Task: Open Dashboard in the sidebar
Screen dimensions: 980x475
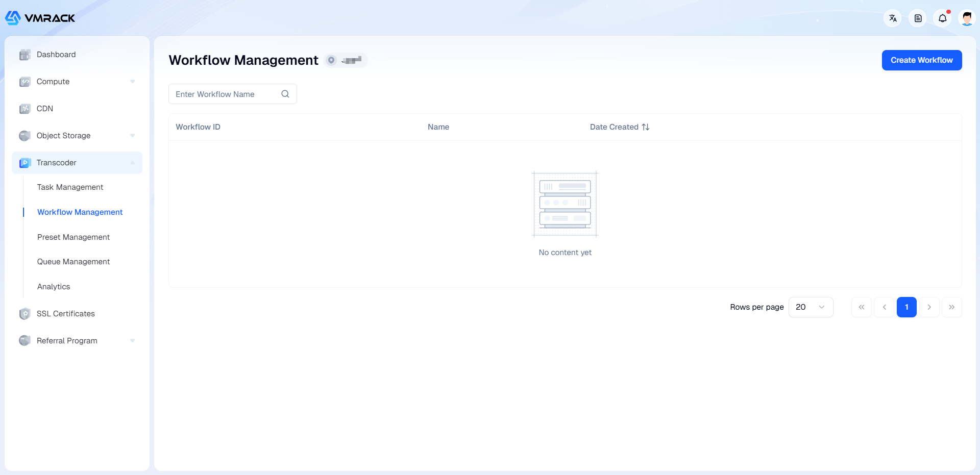Action: tap(77, 55)
